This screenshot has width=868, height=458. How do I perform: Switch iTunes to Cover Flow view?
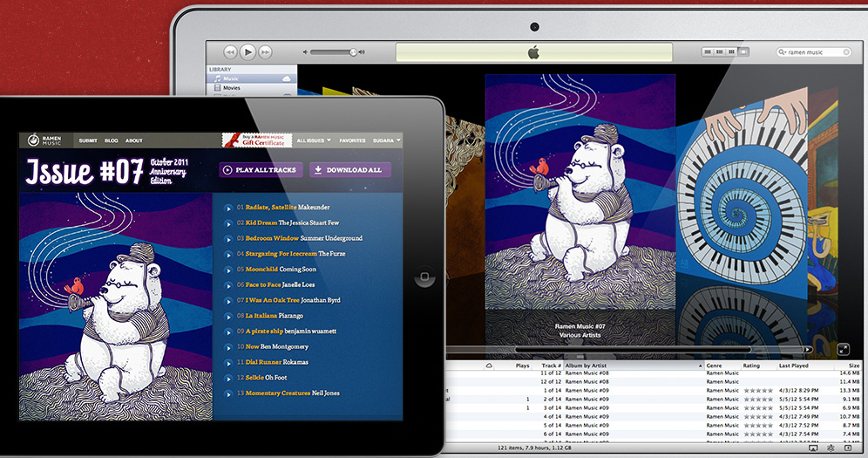743,52
